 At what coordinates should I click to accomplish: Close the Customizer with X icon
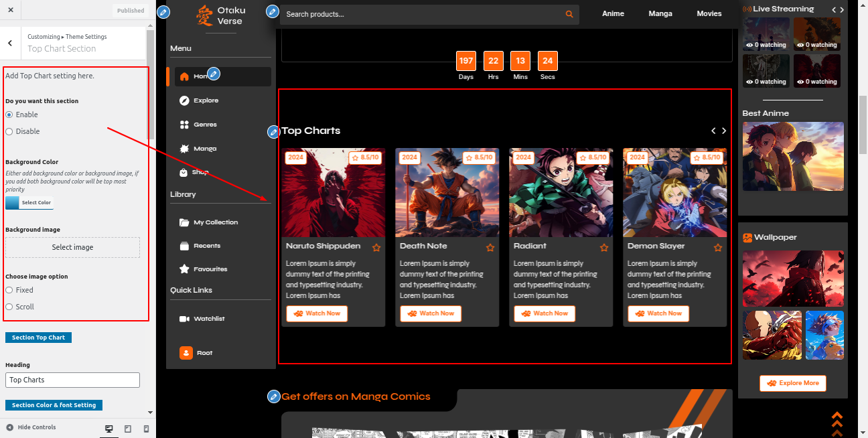[11, 10]
